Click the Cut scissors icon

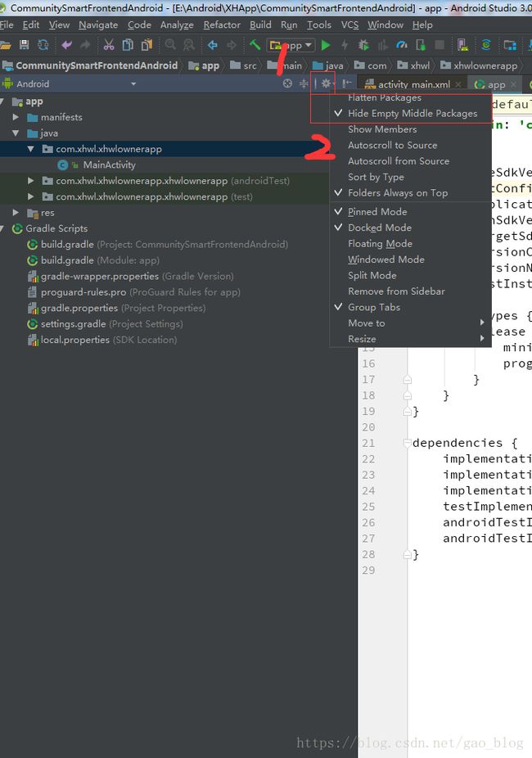109,45
